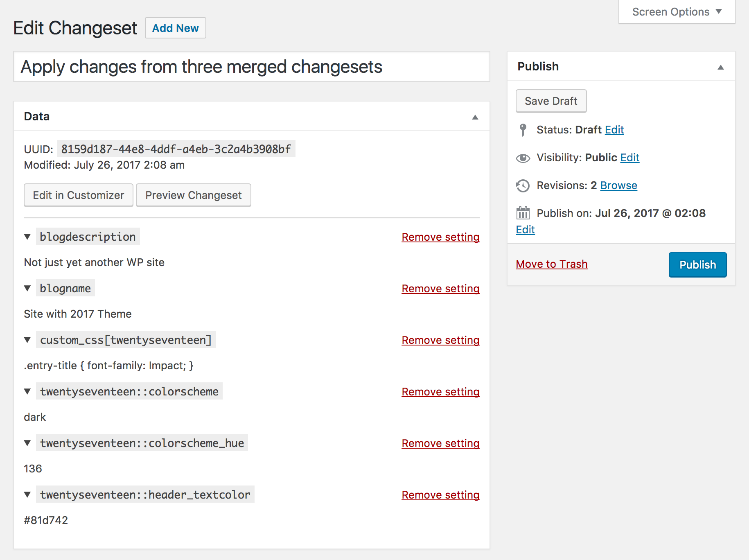Browse the revisions
This screenshot has height=560, width=749.
tap(619, 185)
